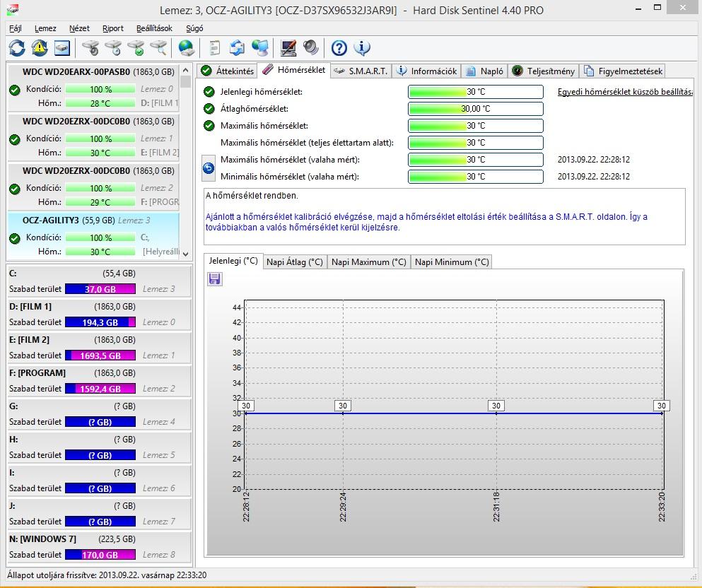Click the blue info bubble toolbar icon
This screenshot has width=702, height=588.
pos(362,48)
